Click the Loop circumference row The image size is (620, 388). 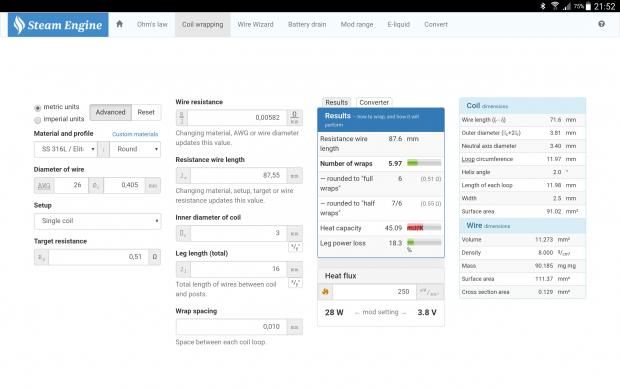pos(522,159)
